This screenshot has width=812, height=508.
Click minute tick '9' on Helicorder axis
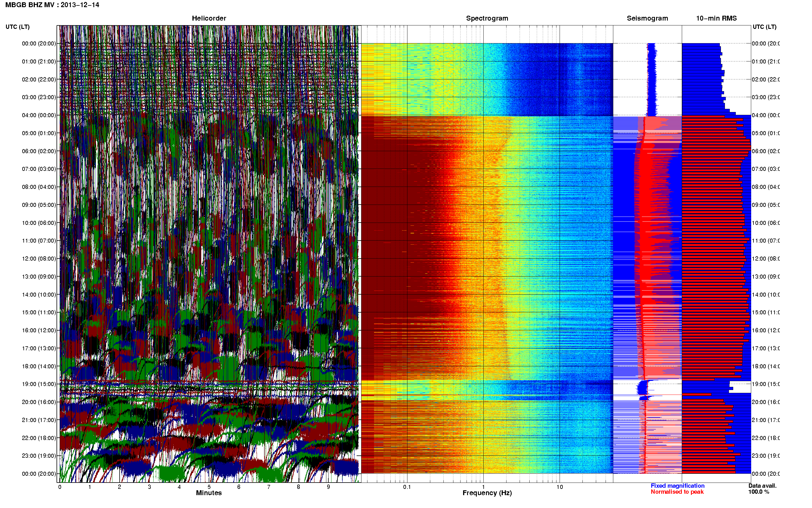328,487
